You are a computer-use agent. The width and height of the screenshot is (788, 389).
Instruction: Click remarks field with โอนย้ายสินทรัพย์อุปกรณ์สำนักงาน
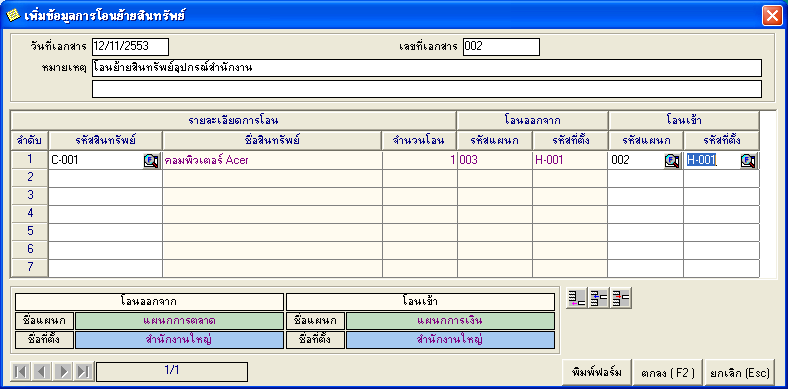[427, 68]
